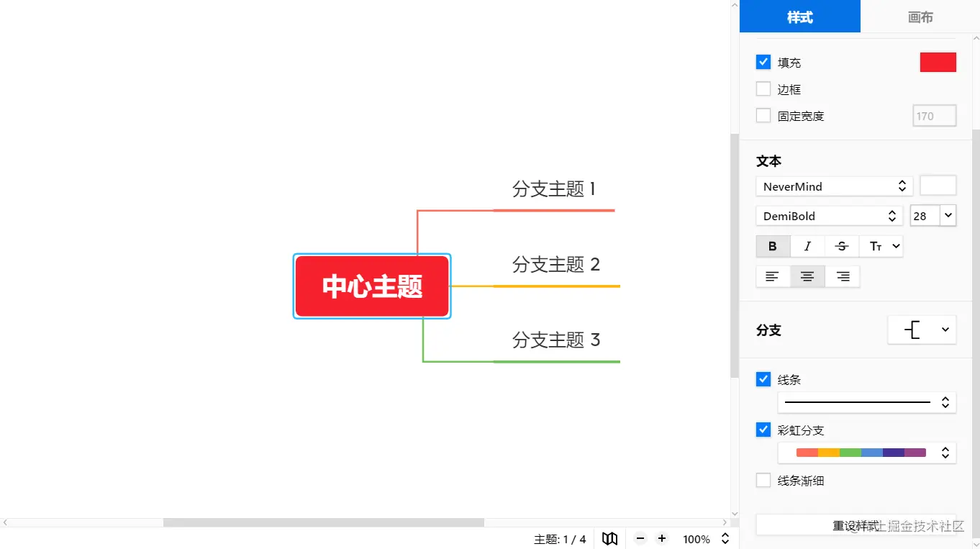Open the 分支 branch structure dropdown
980x549 pixels.
click(922, 330)
